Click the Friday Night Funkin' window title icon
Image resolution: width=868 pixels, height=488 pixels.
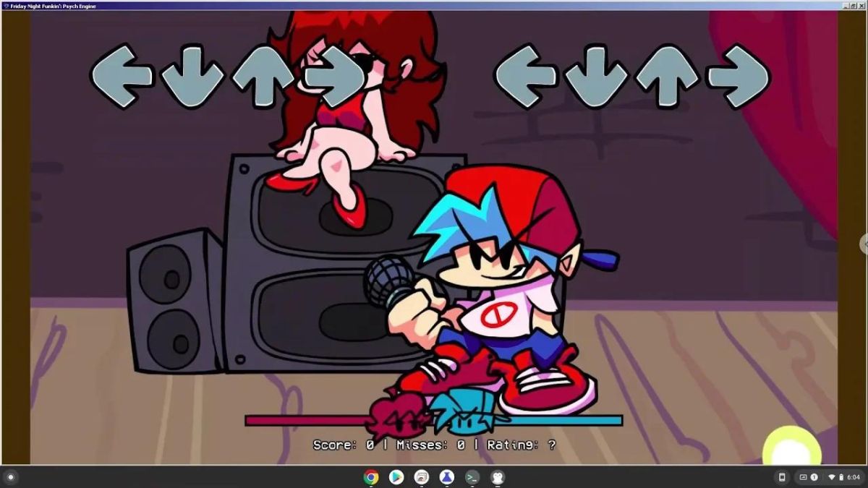[6, 6]
